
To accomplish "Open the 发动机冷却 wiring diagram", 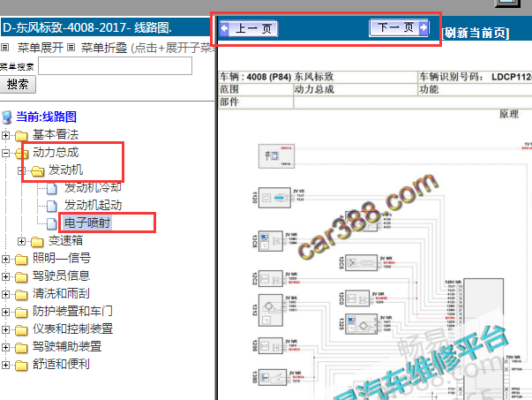I will pos(93,187).
